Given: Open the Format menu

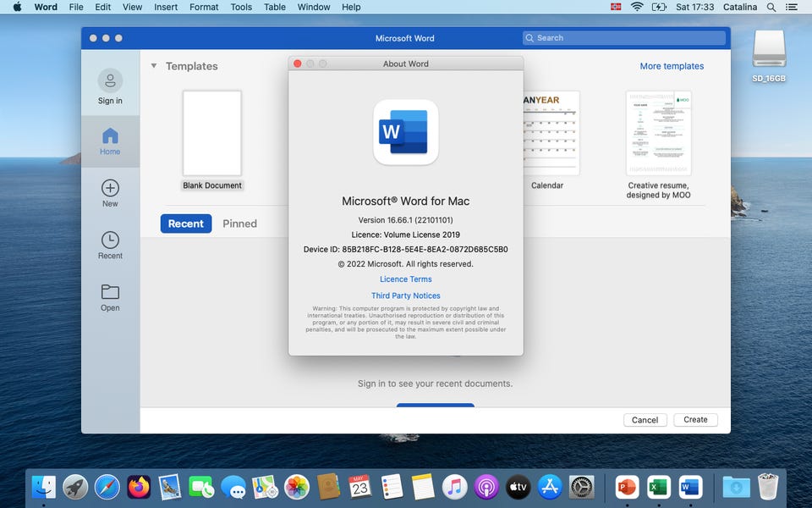Looking at the screenshot, I should (204, 8).
